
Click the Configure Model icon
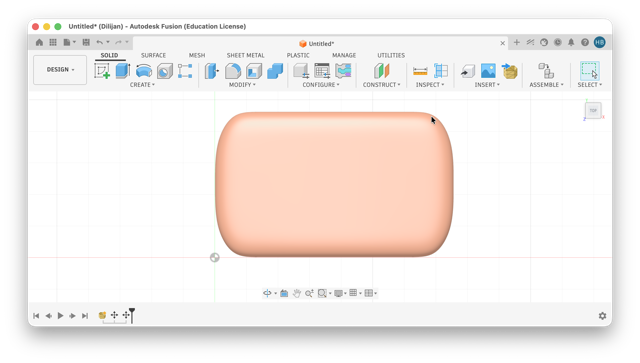[301, 71]
